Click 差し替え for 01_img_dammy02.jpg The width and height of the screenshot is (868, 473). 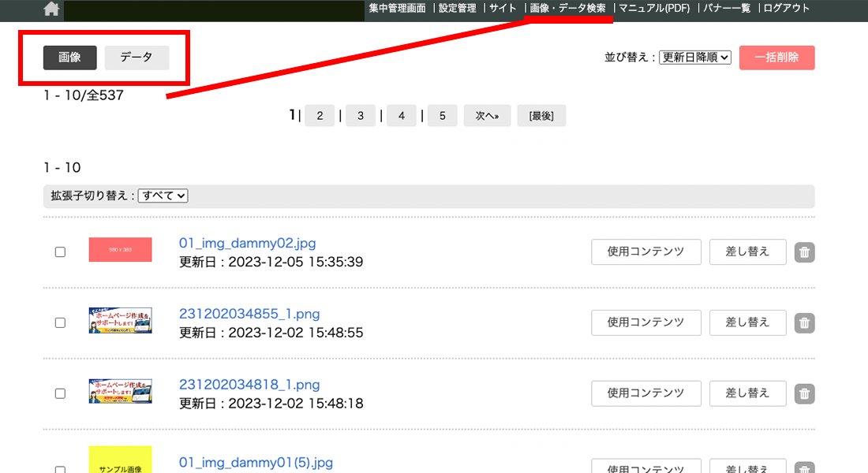tap(748, 252)
